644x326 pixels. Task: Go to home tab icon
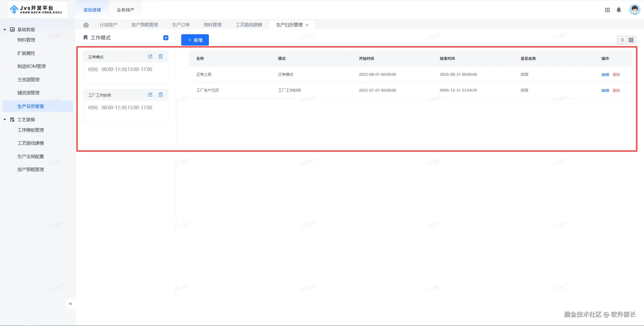(x=86, y=25)
